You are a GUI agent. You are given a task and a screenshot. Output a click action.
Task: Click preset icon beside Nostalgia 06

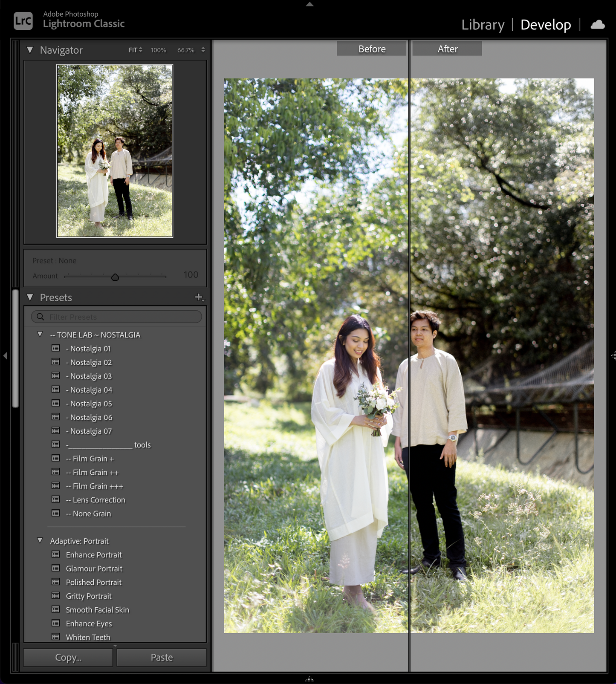(x=56, y=417)
